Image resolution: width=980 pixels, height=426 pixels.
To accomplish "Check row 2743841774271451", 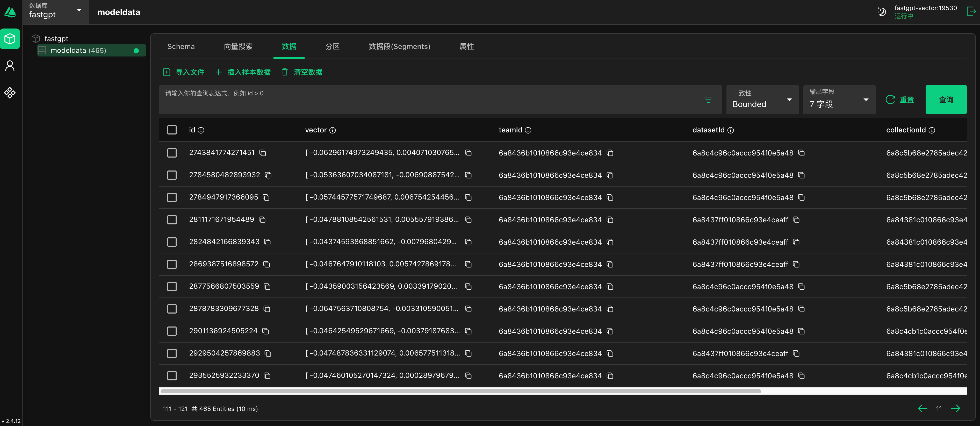I will (172, 153).
